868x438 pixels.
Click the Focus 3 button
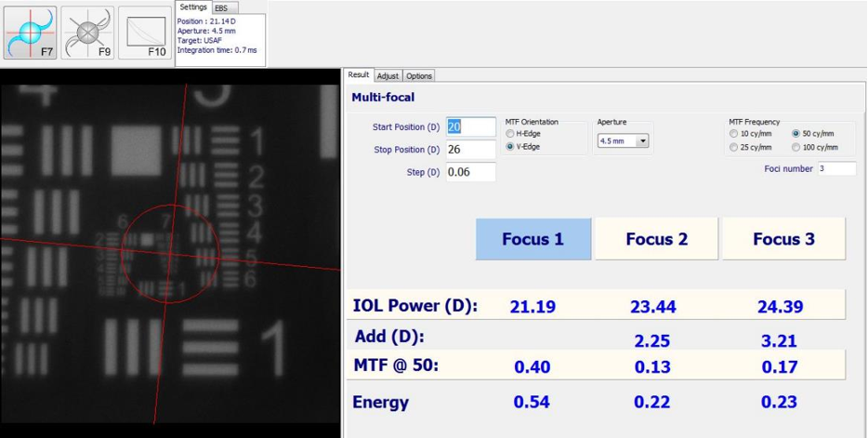tap(783, 239)
